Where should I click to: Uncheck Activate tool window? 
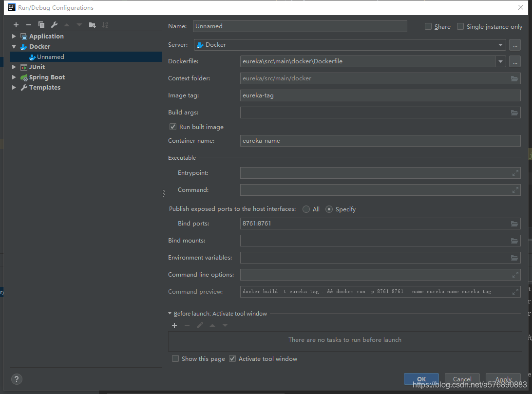coord(232,359)
